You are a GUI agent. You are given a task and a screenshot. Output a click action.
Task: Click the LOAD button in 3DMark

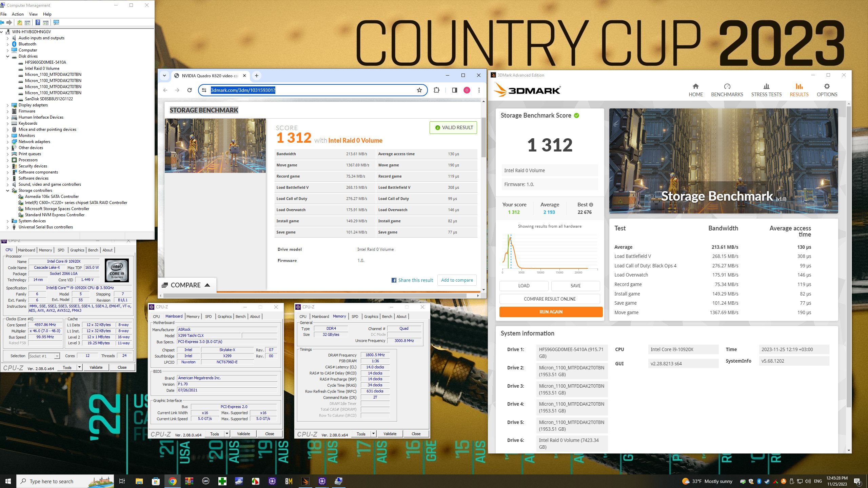click(x=524, y=286)
